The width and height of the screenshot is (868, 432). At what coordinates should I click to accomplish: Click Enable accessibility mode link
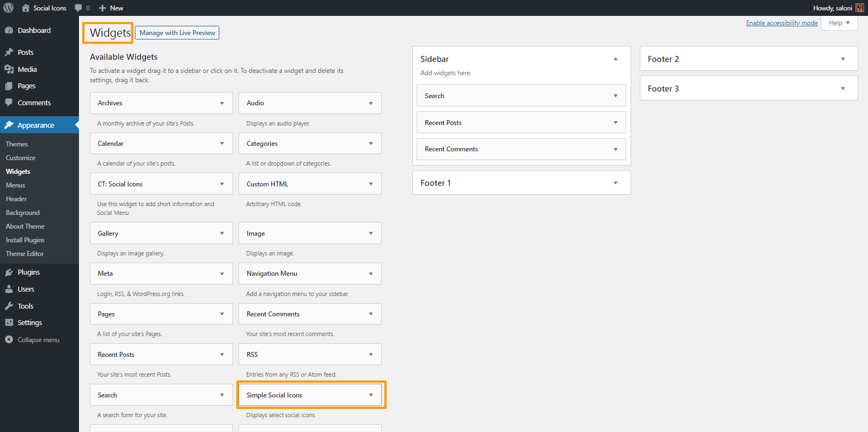(x=782, y=23)
